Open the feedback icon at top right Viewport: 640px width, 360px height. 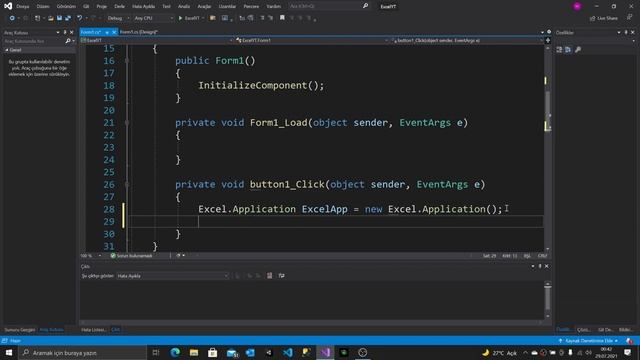click(629, 18)
